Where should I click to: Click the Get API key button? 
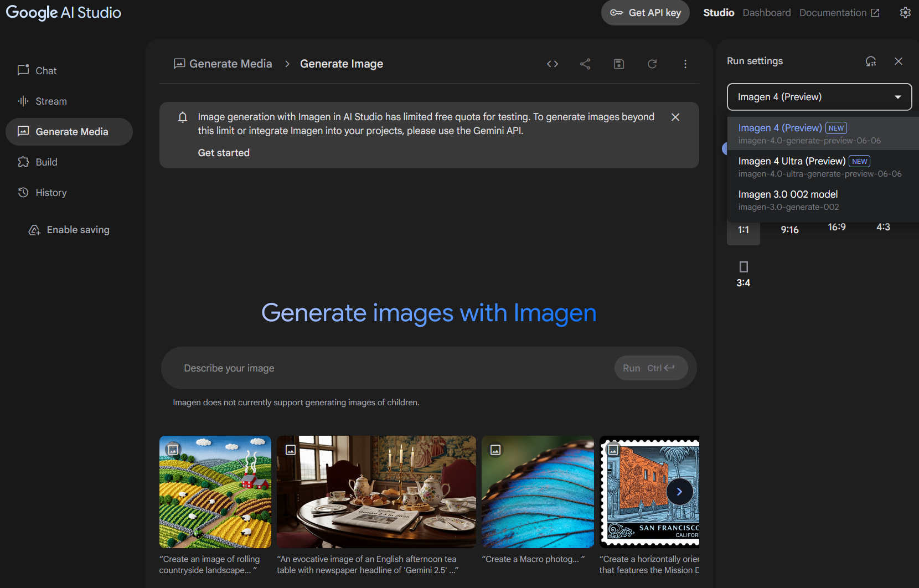[x=645, y=13]
